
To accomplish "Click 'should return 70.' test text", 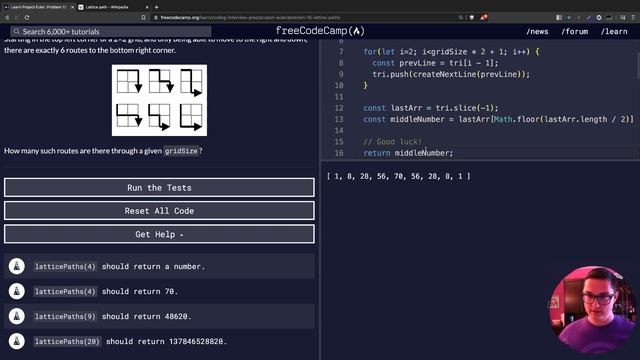I will tap(140, 291).
